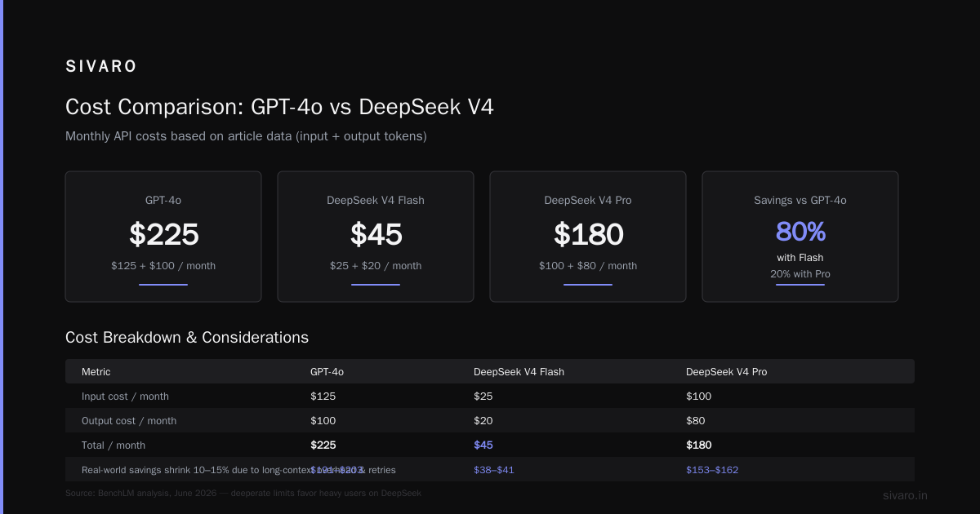Click '$125 + $100 / month' in the GPT-4o card
Screen dimensions: 980x514
[x=163, y=266]
